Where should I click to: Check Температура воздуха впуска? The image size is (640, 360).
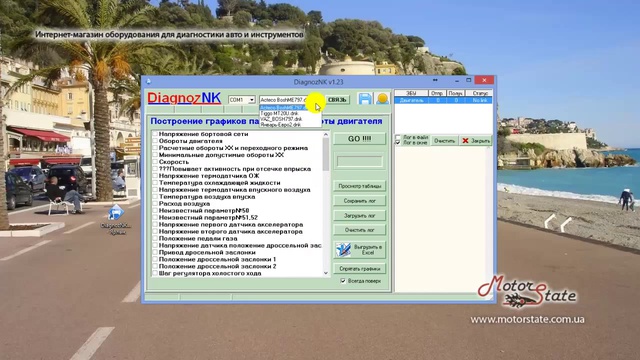point(155,196)
